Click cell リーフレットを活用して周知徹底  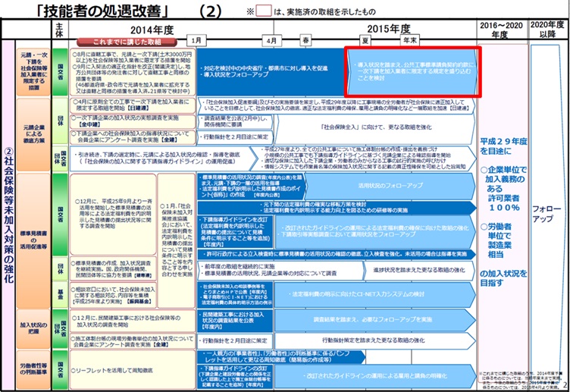[x=133, y=370]
